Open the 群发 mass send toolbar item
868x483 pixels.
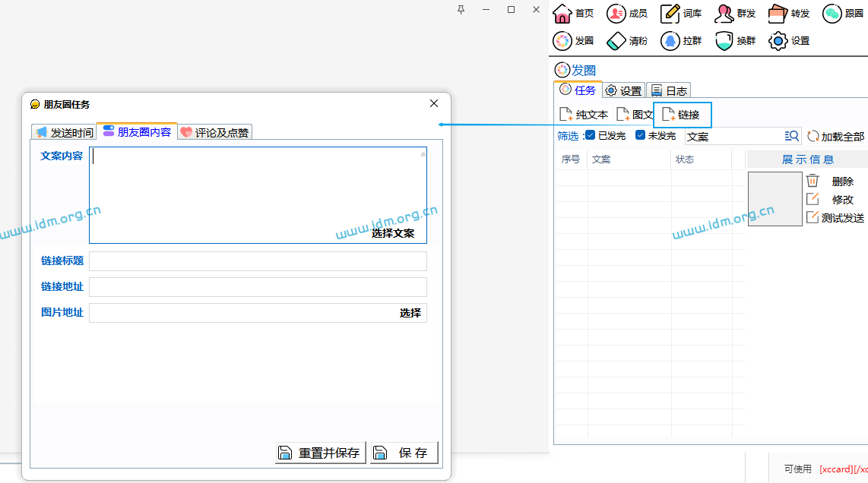(735, 13)
